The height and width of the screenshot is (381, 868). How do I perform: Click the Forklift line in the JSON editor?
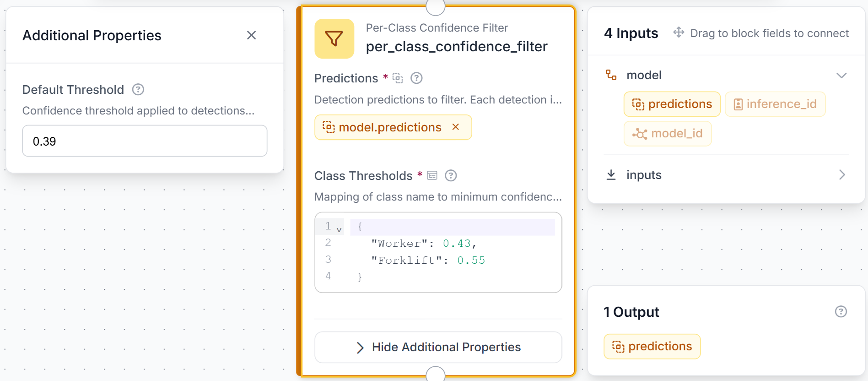[x=428, y=260]
